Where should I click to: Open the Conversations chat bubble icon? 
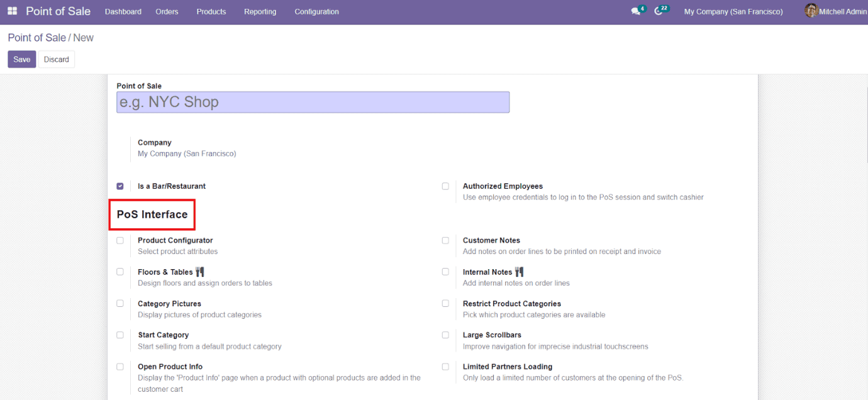(x=635, y=10)
